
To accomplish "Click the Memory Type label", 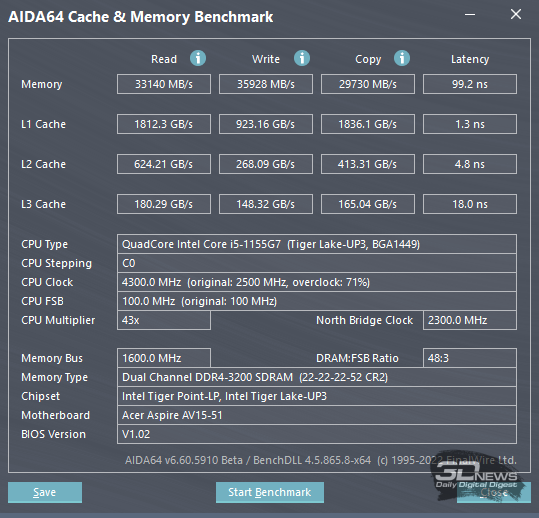I will (55, 377).
